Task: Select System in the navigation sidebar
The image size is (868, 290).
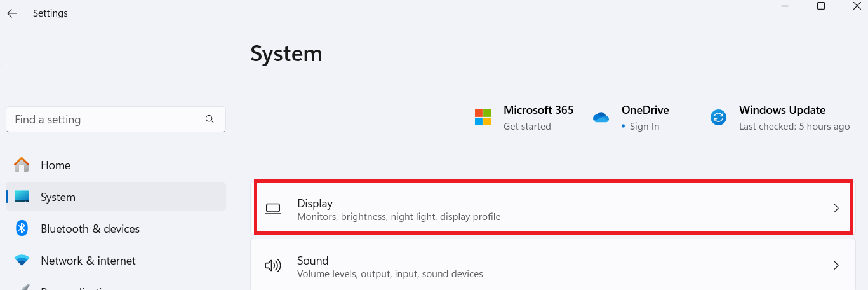Action: [58, 197]
